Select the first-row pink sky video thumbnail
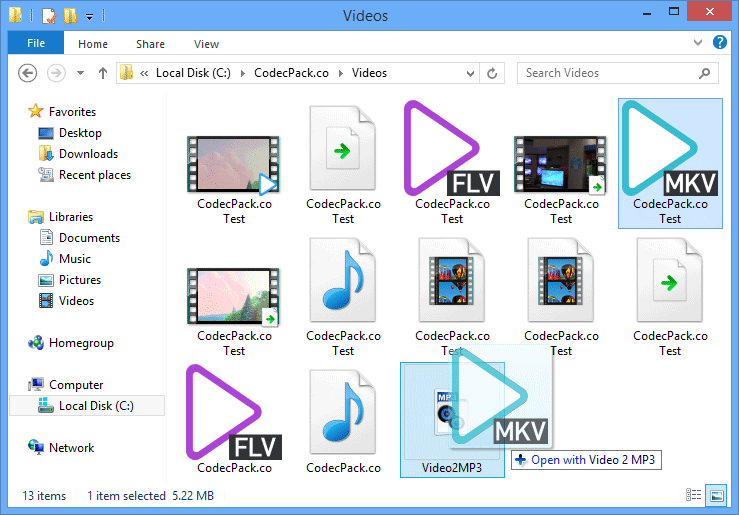Image resolution: width=739 pixels, height=515 pixels. tap(234, 165)
